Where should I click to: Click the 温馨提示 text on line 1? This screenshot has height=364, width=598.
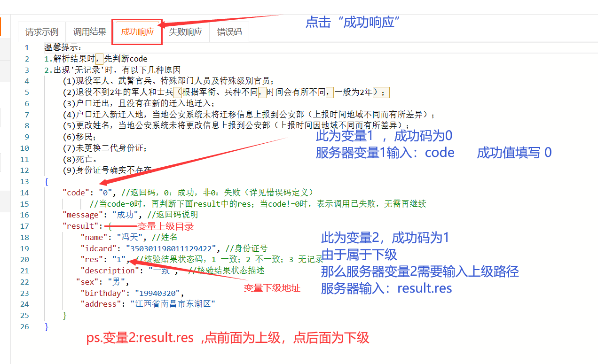click(63, 47)
